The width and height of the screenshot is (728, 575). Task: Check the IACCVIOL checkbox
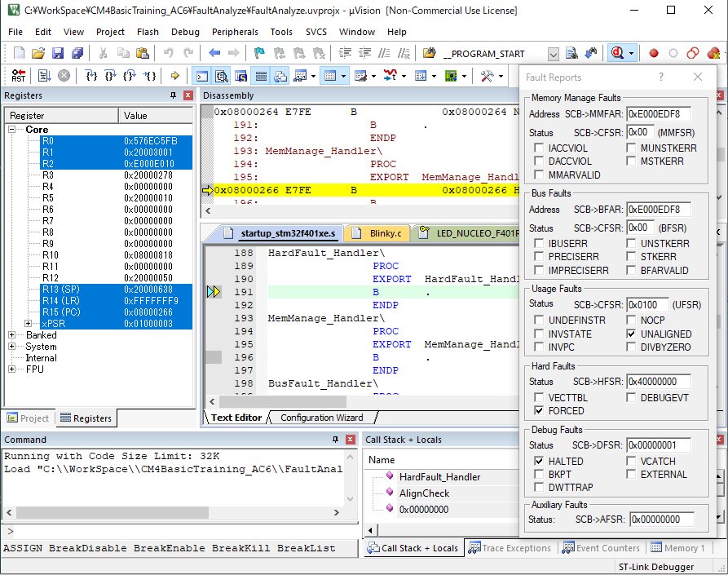click(539, 148)
